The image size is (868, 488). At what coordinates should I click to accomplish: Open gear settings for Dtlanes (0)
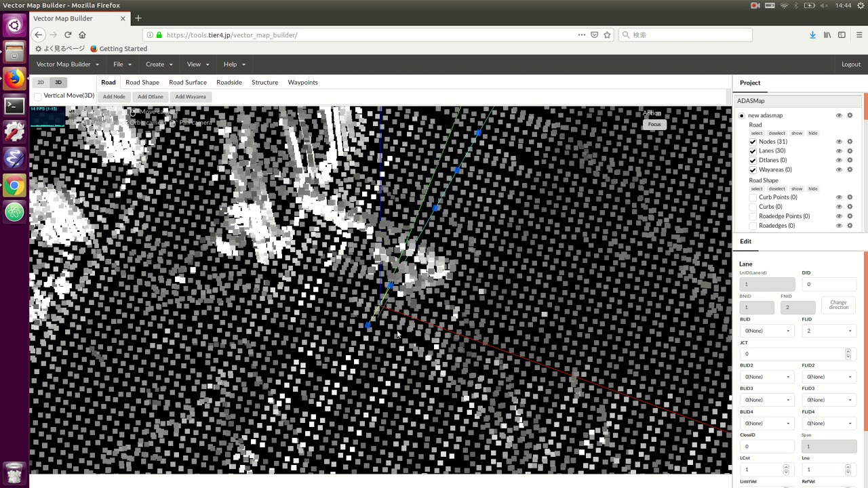(x=850, y=161)
